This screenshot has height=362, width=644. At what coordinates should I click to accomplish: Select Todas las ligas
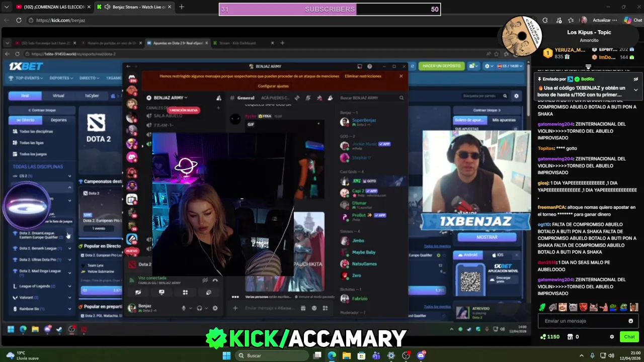pos(31,143)
